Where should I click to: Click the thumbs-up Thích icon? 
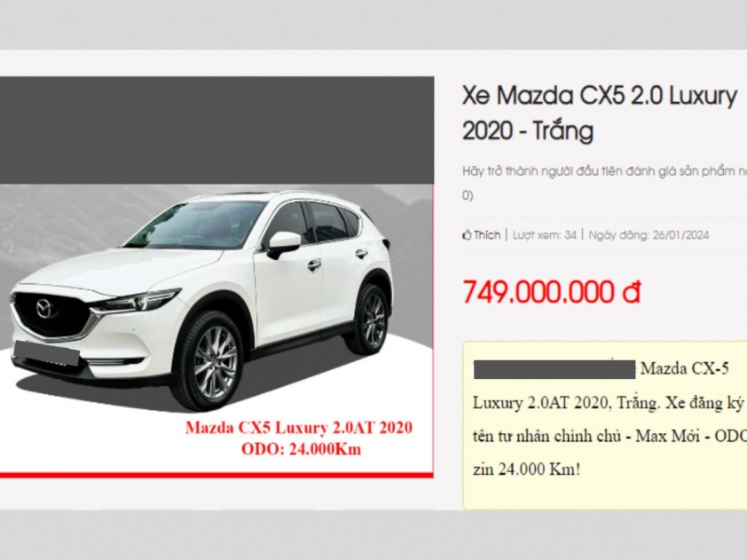click(x=467, y=234)
